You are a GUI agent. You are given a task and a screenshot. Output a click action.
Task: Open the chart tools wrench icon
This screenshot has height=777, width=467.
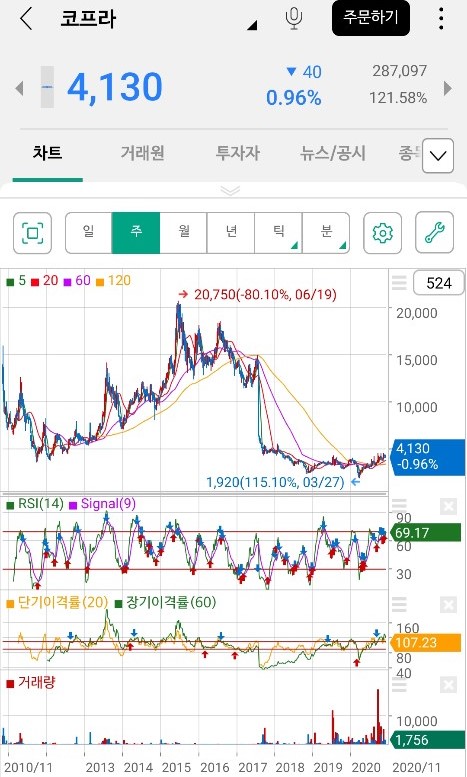tap(434, 233)
